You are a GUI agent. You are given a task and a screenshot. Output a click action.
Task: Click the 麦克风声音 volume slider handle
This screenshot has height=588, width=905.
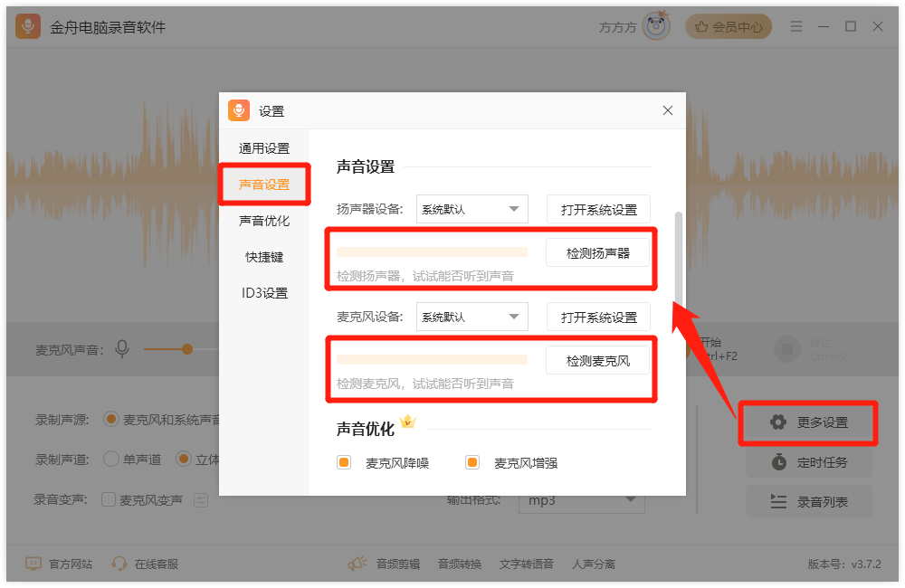pyautogui.click(x=187, y=349)
